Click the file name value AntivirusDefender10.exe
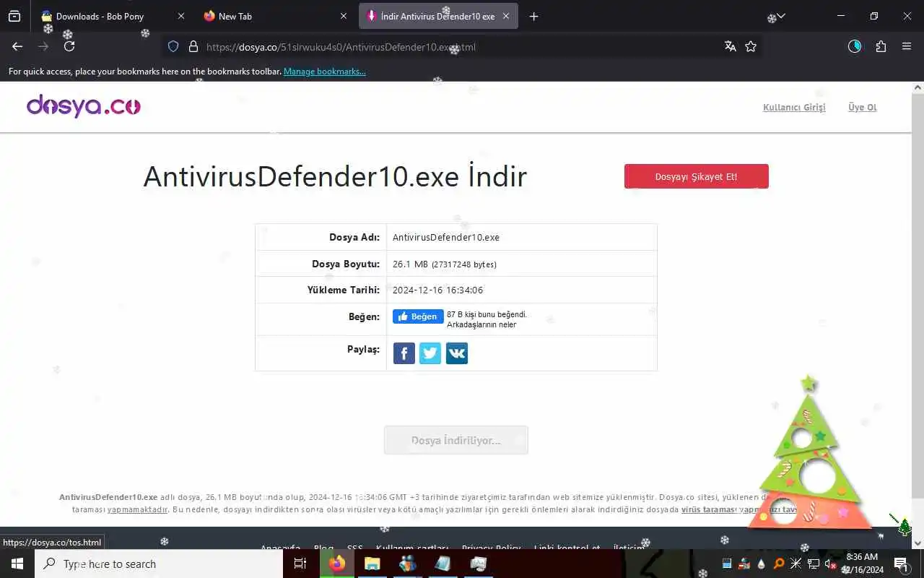This screenshot has width=924, height=578. [x=446, y=237]
